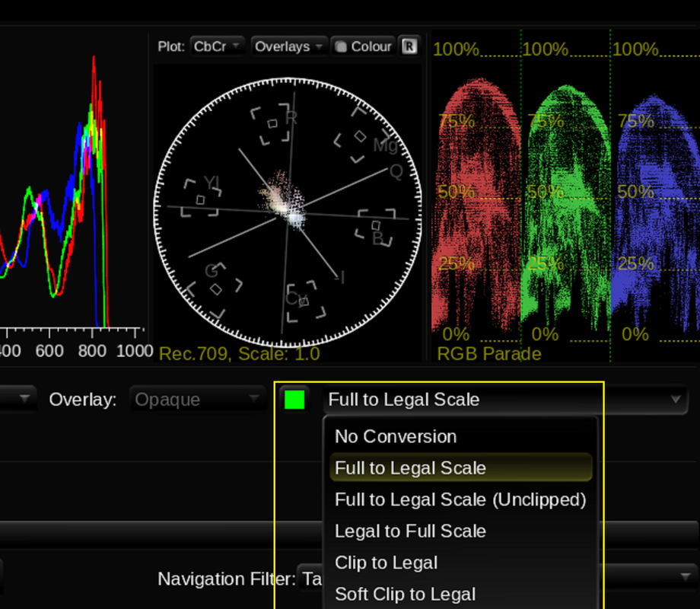Open the Plot CbCr dropdown
The image size is (700, 609).
click(218, 46)
